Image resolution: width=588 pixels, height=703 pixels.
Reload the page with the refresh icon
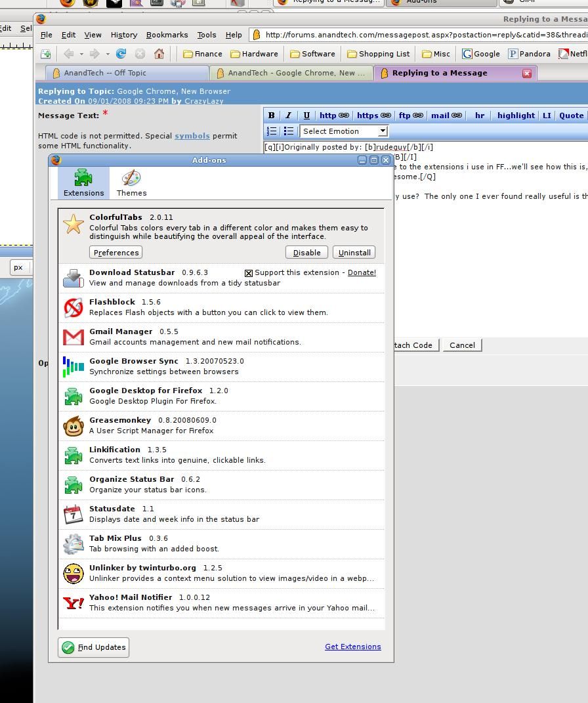121,54
